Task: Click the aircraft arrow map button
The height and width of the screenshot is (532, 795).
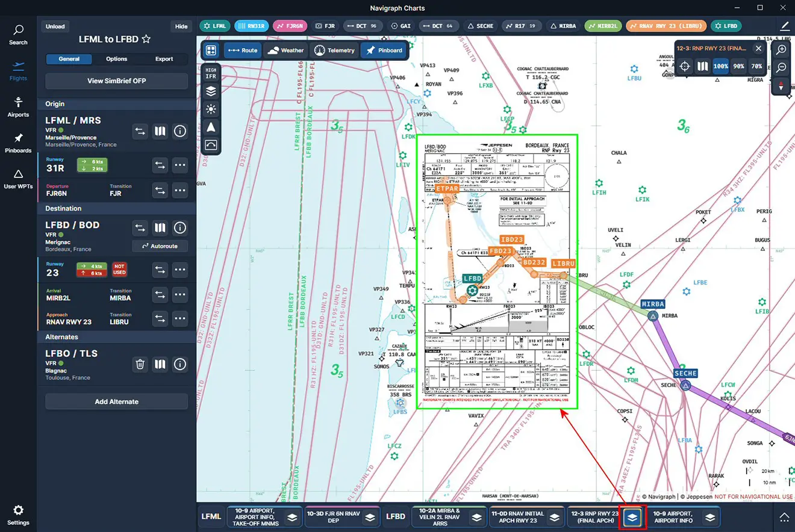Action: pyautogui.click(x=211, y=127)
